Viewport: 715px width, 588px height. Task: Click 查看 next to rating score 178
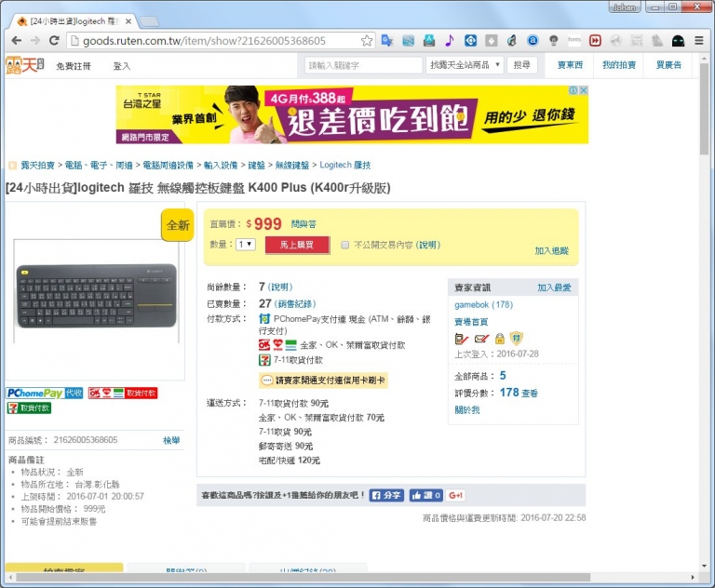530,393
